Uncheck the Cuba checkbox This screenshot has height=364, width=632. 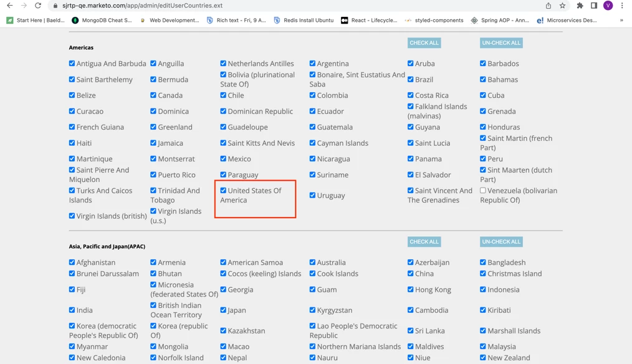point(483,95)
